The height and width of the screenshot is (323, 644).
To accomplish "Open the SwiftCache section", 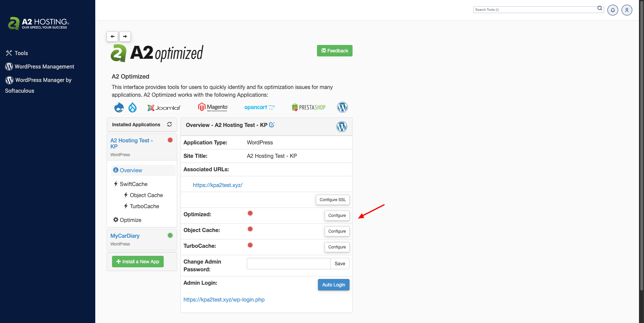I will (133, 184).
